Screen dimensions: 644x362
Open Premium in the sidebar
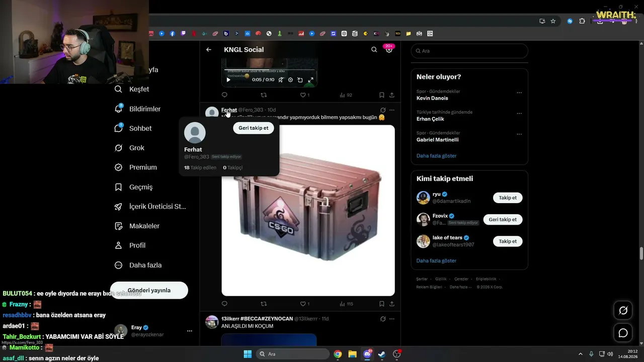point(136,167)
